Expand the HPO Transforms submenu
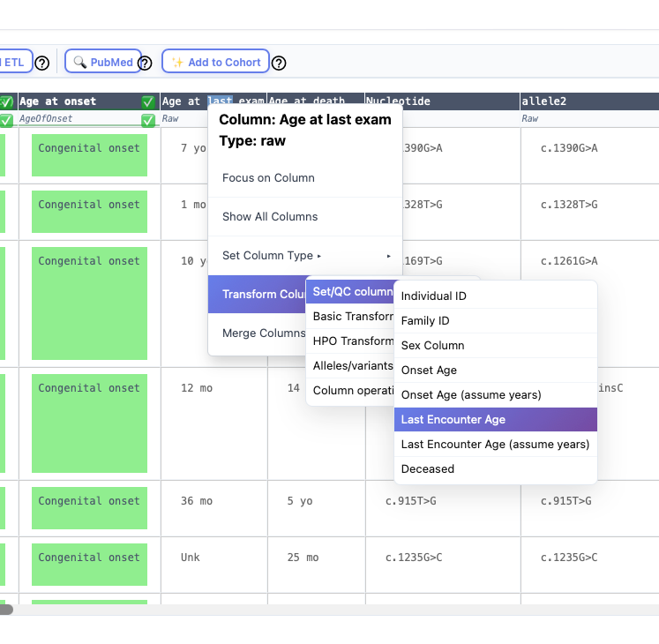Viewport: 659px width, 644px height. [x=353, y=341]
